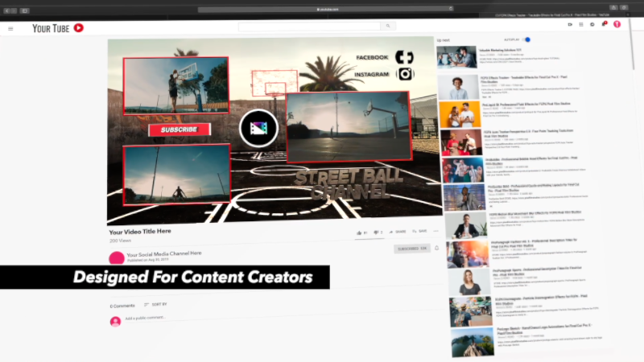Viewport: 644px width, 362px height.
Task: Open the FCPX Disintegrate street thumbnail
Action: (471, 311)
